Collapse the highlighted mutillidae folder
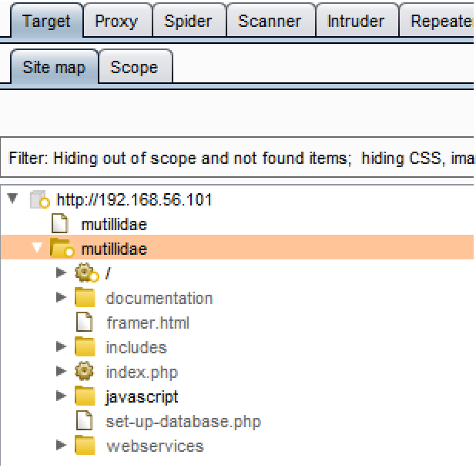The width and height of the screenshot is (476, 468). point(38,249)
